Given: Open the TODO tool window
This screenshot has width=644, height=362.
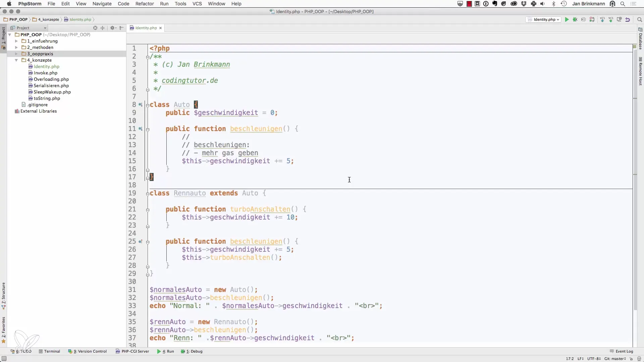Looking at the screenshot, I should point(21,351).
